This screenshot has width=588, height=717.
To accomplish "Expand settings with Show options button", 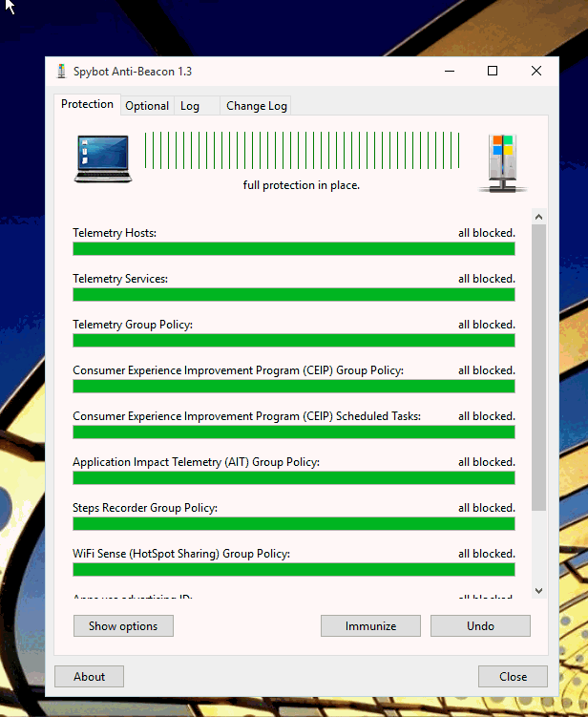I will (x=123, y=626).
